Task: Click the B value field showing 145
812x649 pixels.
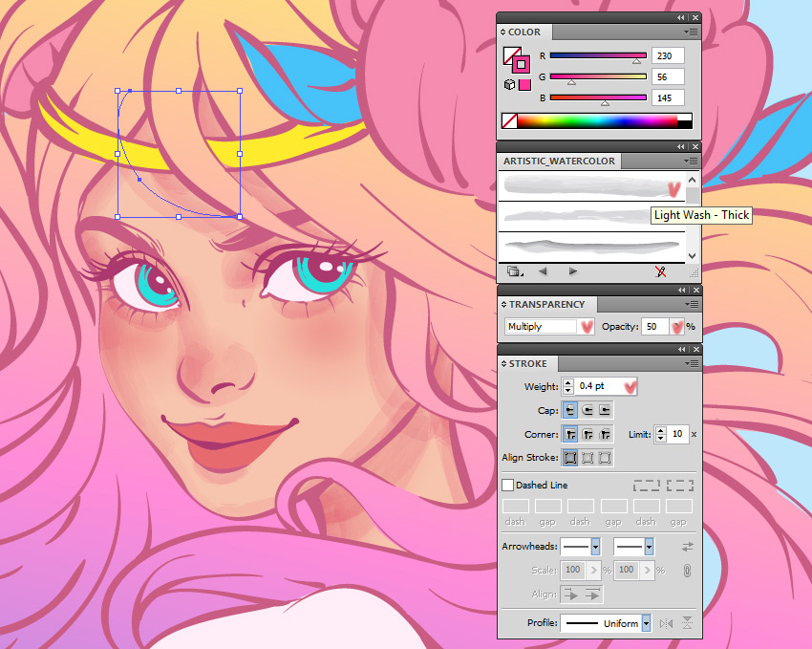Action: pos(668,97)
